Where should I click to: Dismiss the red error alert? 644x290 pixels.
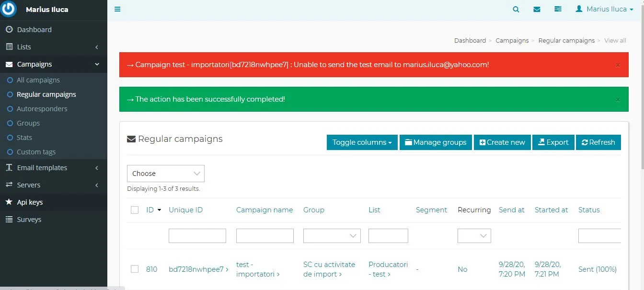pyautogui.click(x=618, y=65)
